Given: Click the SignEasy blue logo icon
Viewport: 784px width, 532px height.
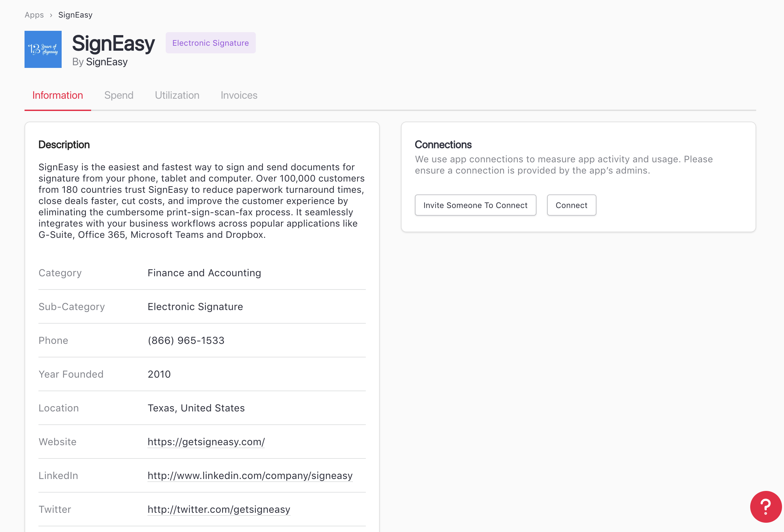Looking at the screenshot, I should (43, 49).
